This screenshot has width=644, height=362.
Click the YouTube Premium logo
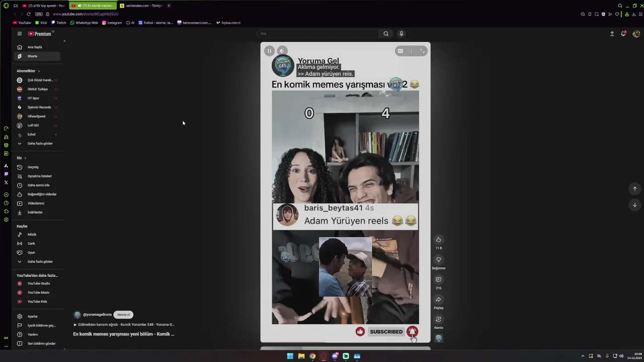[x=40, y=34]
